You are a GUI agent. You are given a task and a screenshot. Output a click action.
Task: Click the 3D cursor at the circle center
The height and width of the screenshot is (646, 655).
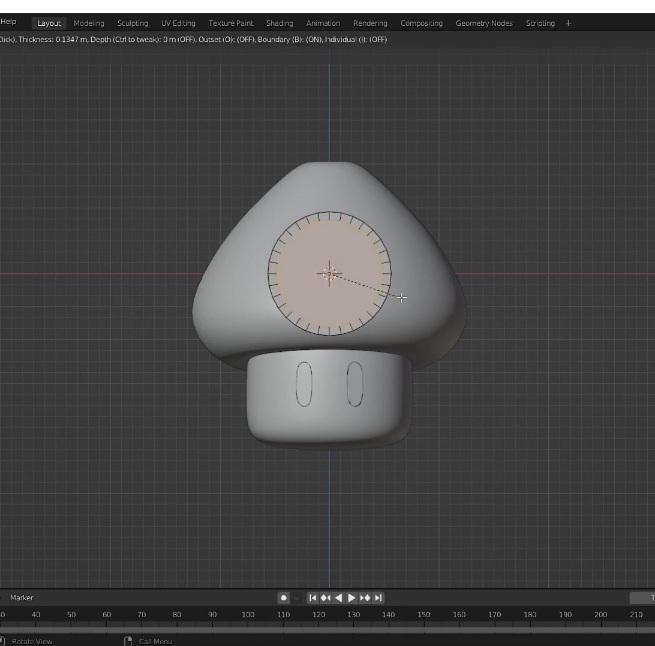coord(330,274)
